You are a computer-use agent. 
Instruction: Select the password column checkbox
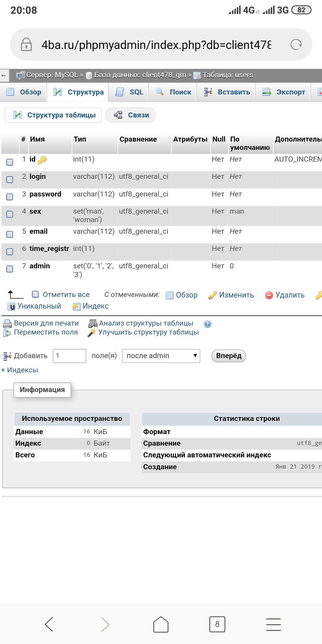(10, 197)
